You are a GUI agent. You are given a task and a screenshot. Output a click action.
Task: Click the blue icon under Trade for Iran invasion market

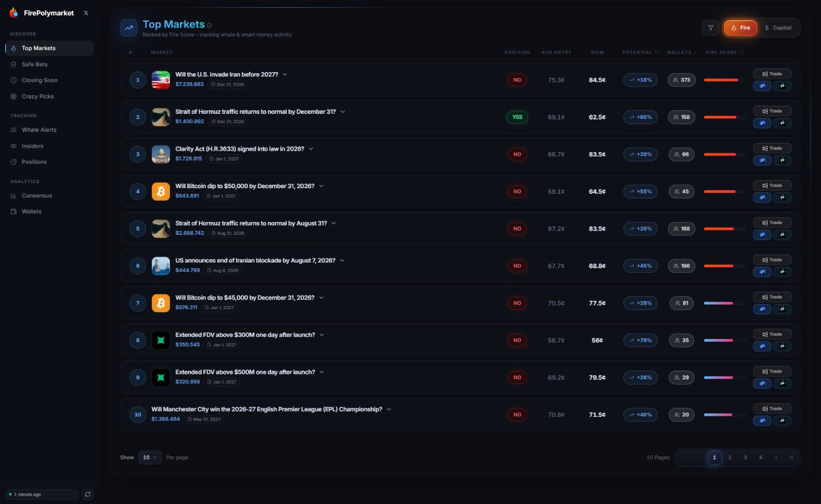click(762, 86)
